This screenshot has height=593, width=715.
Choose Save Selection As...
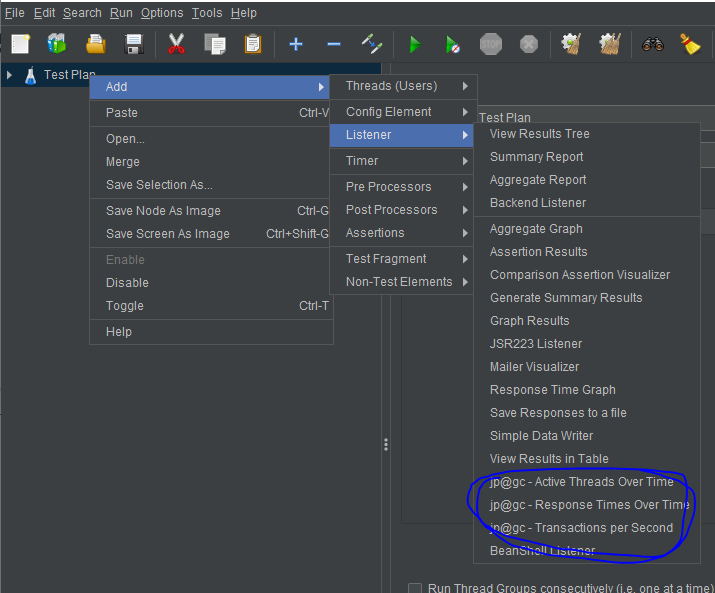coord(210,185)
